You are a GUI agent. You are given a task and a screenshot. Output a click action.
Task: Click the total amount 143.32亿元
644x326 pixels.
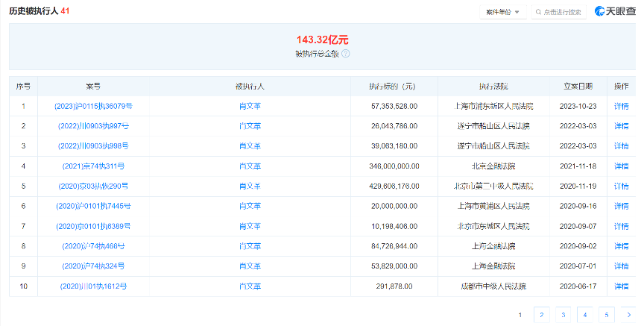(x=323, y=40)
